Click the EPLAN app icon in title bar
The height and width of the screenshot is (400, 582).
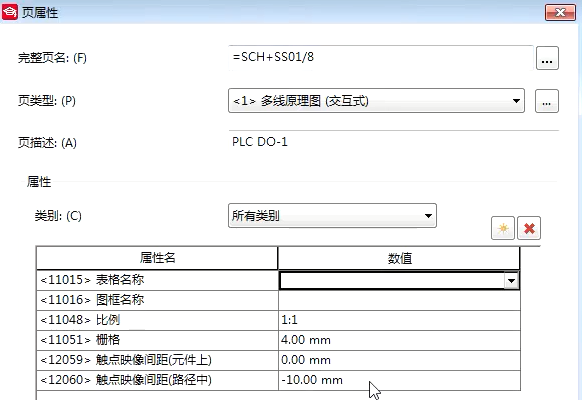(x=10, y=12)
